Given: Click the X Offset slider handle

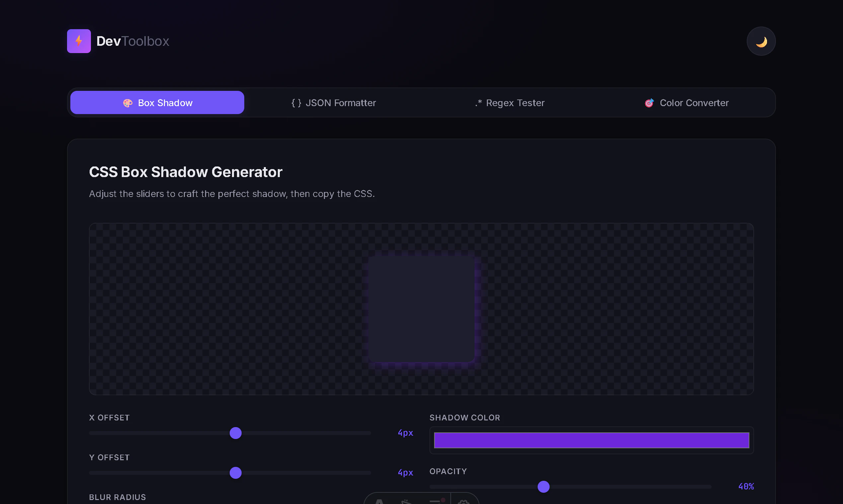Looking at the screenshot, I should pyautogui.click(x=236, y=433).
